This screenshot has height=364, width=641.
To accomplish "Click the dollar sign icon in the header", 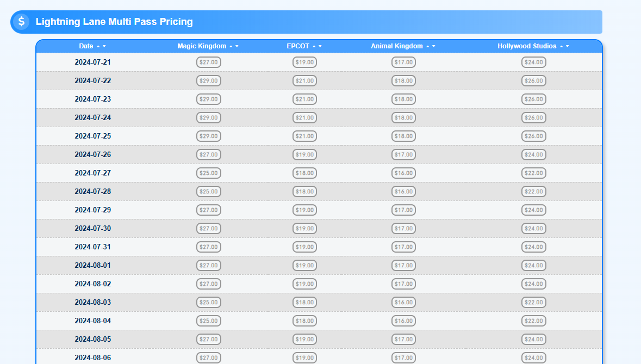I will tap(21, 22).
